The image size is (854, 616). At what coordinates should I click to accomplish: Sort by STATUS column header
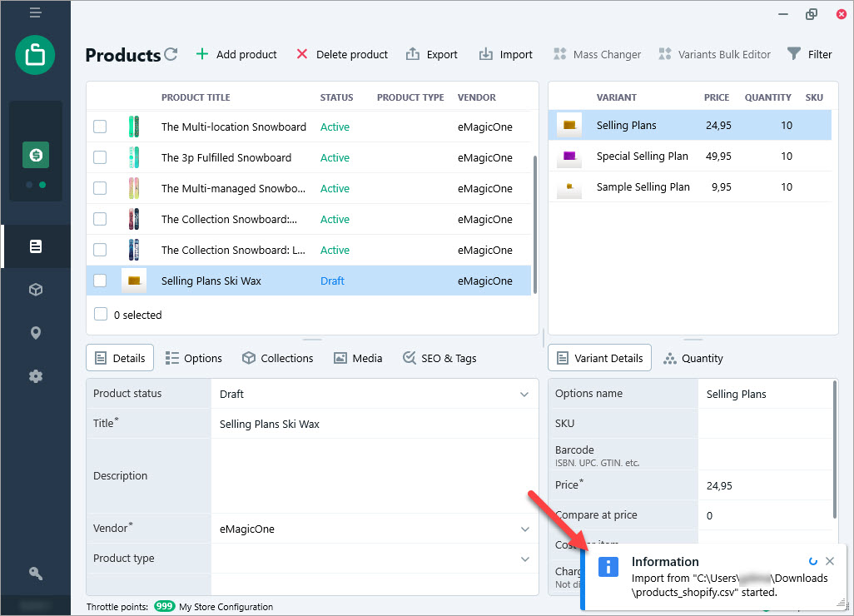tap(336, 97)
